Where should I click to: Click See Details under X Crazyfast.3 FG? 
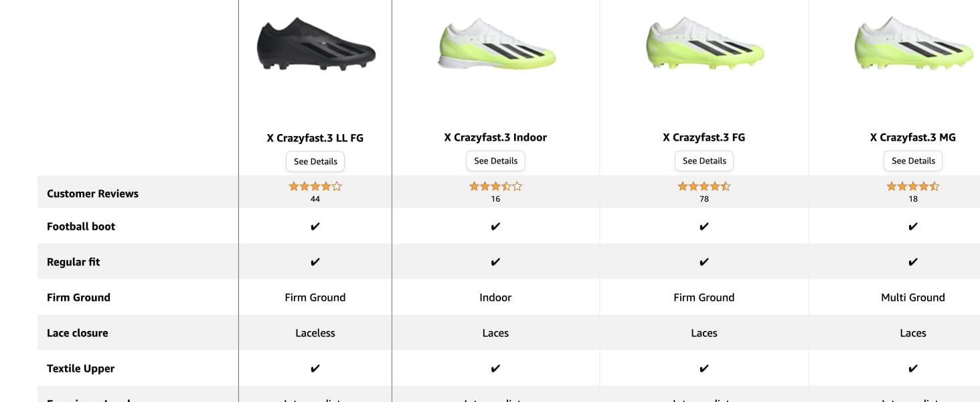click(x=704, y=161)
